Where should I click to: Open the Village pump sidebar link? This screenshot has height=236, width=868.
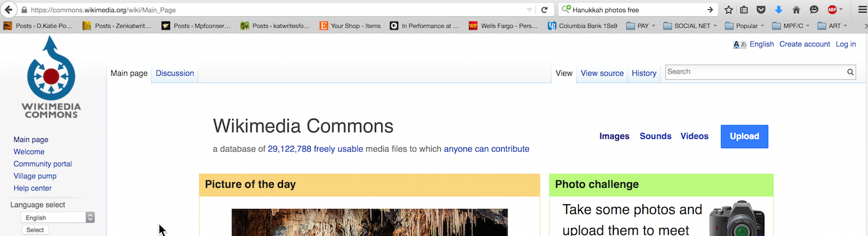click(35, 176)
